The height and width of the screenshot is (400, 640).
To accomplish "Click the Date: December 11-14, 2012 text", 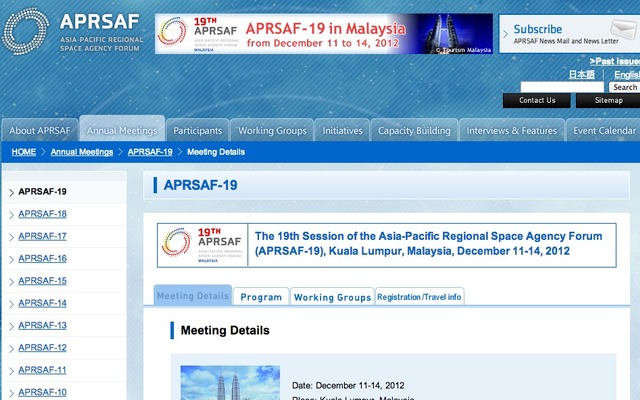I will click(x=348, y=385).
